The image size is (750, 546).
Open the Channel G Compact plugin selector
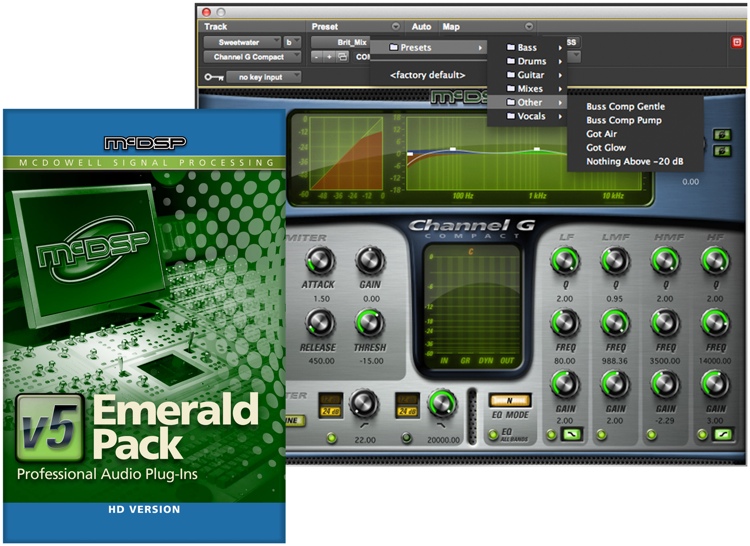coord(250,58)
